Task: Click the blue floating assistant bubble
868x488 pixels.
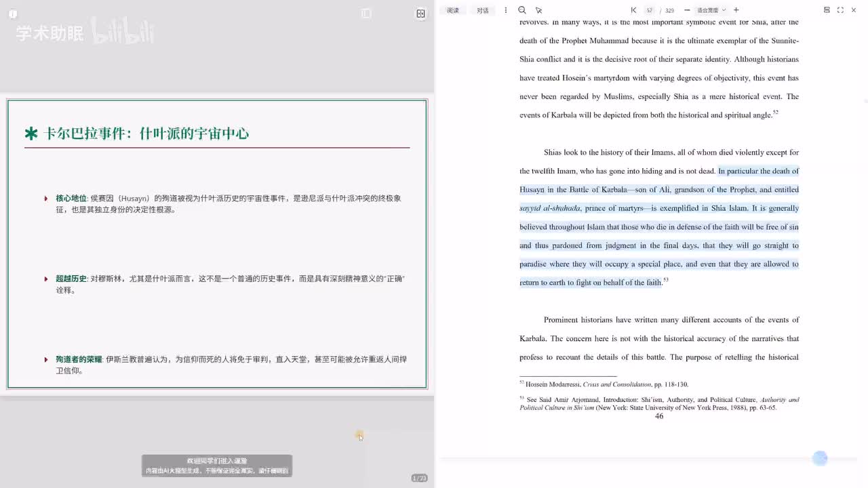Action: [x=820, y=459]
